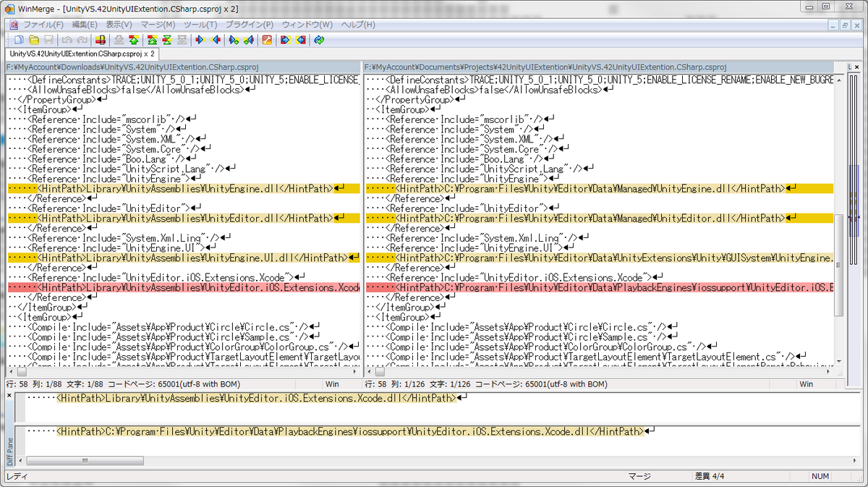
Task: Select left UnityEditor.dll HintPath yellow line
Action: pyautogui.click(x=184, y=218)
